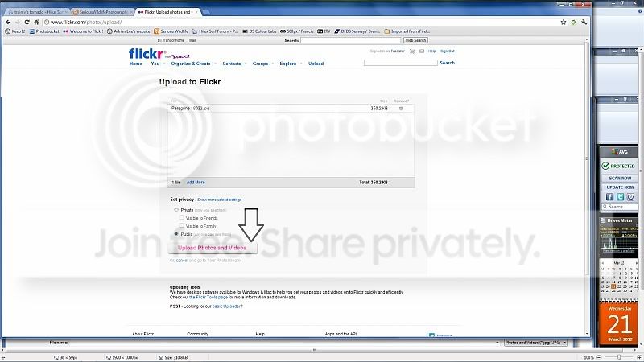The width and height of the screenshot is (644, 362).
Task: Click the Flickr search input field
Action: [x=400, y=63]
